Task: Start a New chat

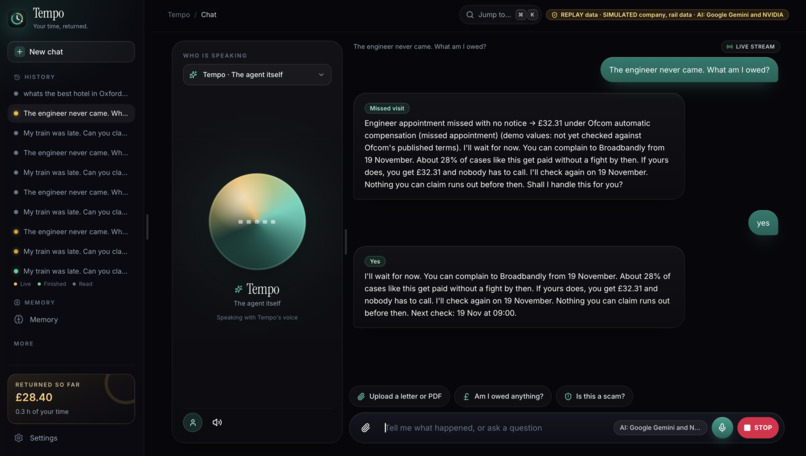Action: (x=71, y=52)
